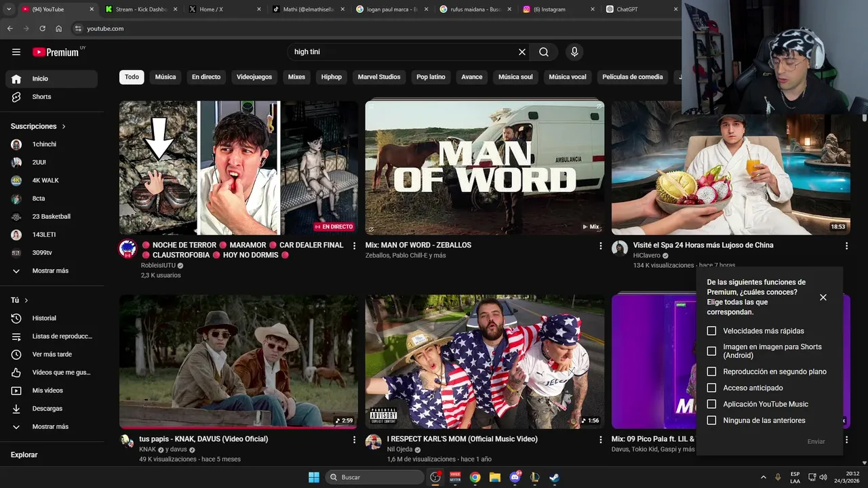Play the 'tus papis' video thumbnail

pyautogui.click(x=238, y=361)
